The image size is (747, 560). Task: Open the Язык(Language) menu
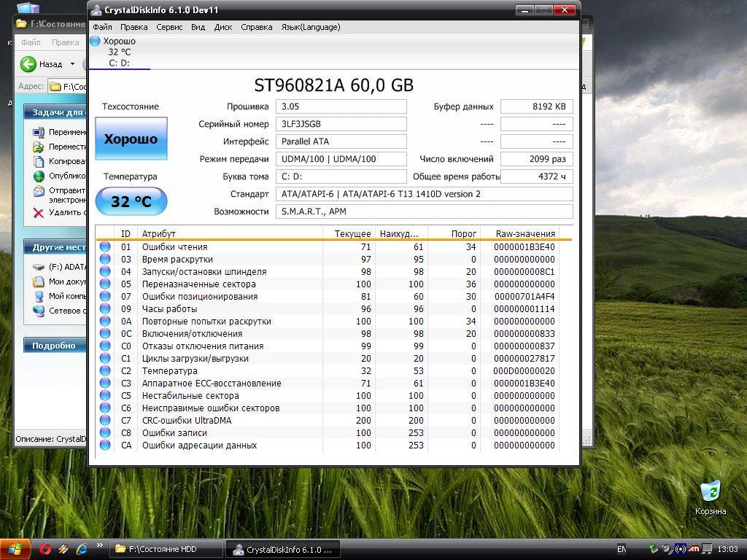pyautogui.click(x=311, y=27)
